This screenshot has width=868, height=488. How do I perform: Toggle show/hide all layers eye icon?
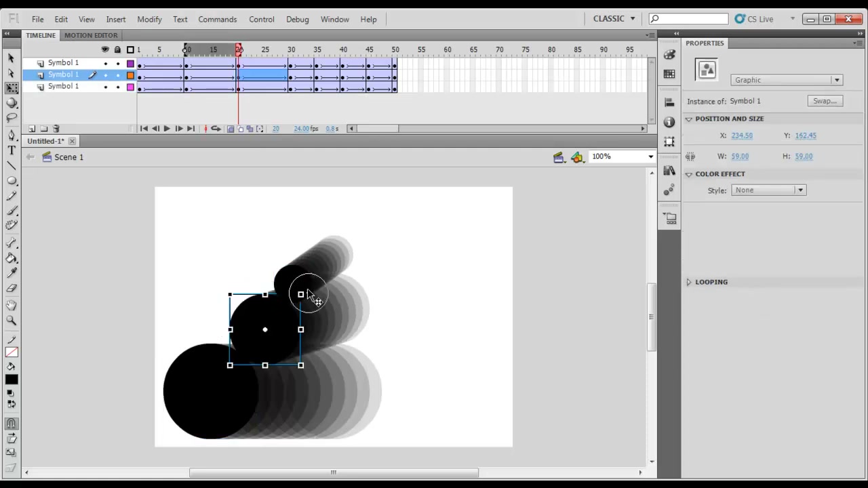tap(105, 49)
